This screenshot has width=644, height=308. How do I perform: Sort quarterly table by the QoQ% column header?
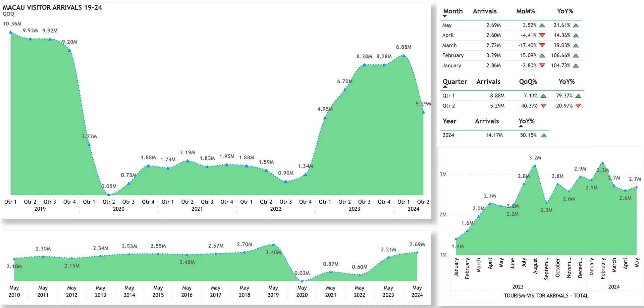pyautogui.click(x=528, y=82)
